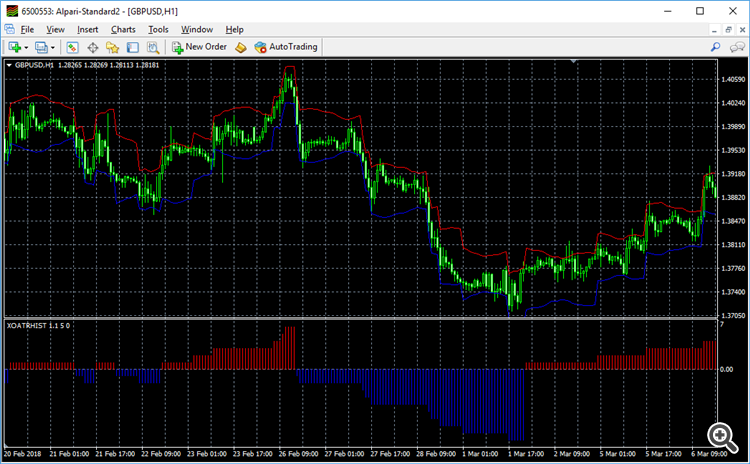The width and height of the screenshot is (750, 464).
Task: Open the Tools menu
Action: pos(158,29)
